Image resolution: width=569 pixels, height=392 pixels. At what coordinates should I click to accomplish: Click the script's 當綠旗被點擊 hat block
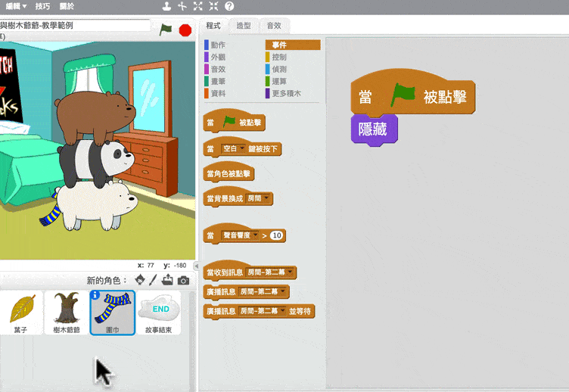pos(412,93)
